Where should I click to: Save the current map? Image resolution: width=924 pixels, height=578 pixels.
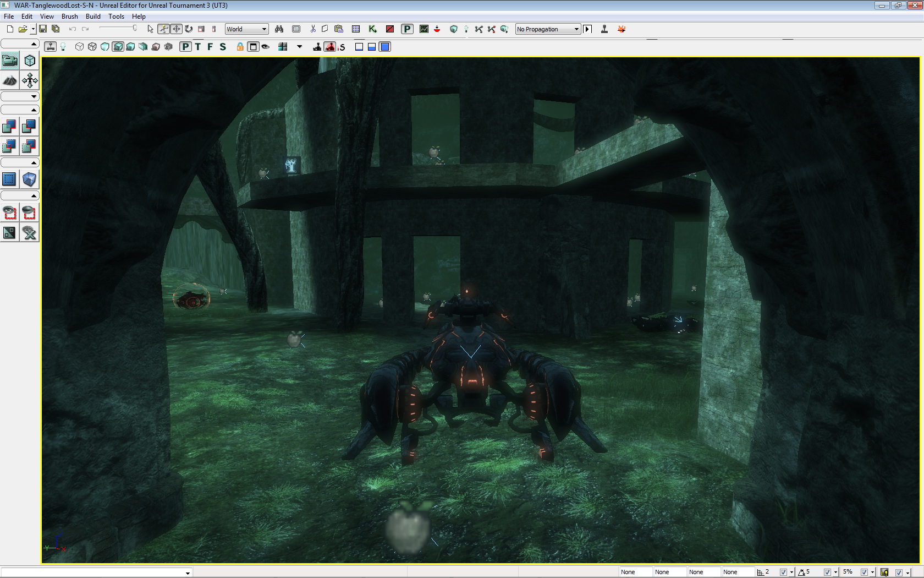pyautogui.click(x=43, y=29)
